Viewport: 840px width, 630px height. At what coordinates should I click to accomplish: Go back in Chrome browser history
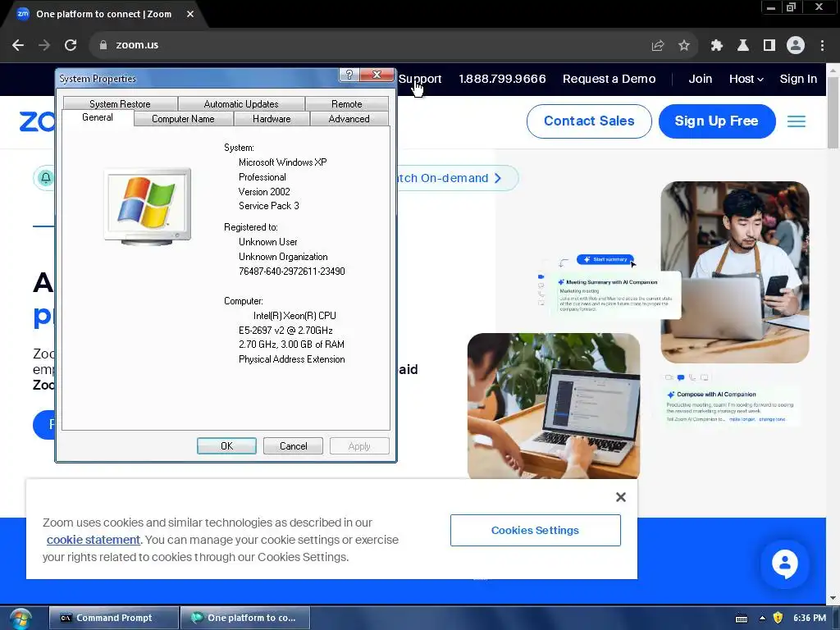click(18, 45)
